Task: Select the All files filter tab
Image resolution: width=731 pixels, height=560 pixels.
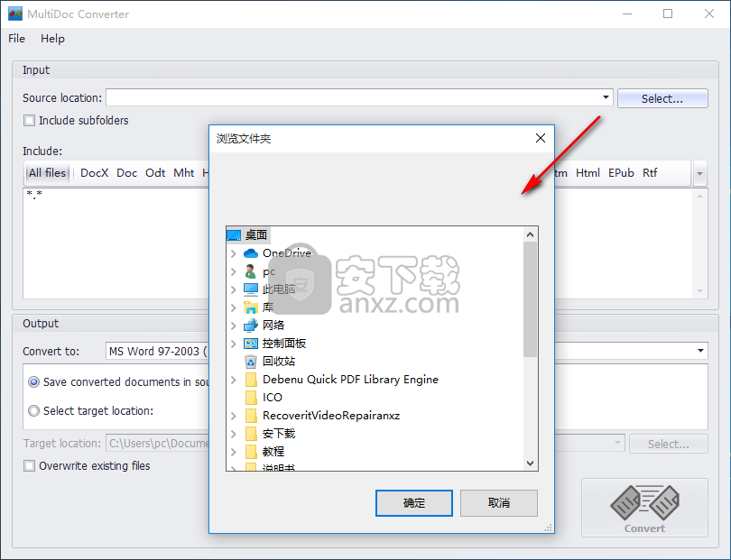Action: [x=47, y=173]
